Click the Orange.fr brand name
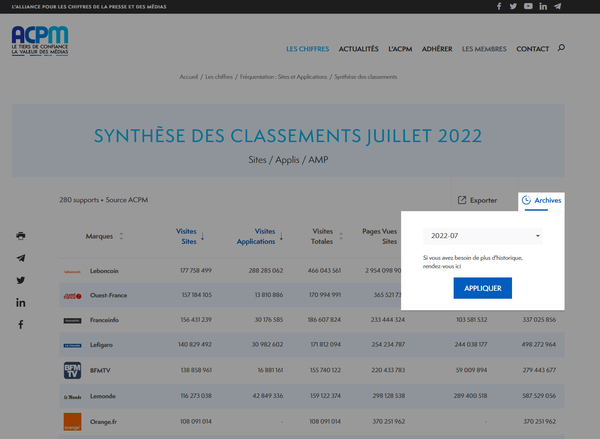This screenshot has width=600, height=439. 103,422
